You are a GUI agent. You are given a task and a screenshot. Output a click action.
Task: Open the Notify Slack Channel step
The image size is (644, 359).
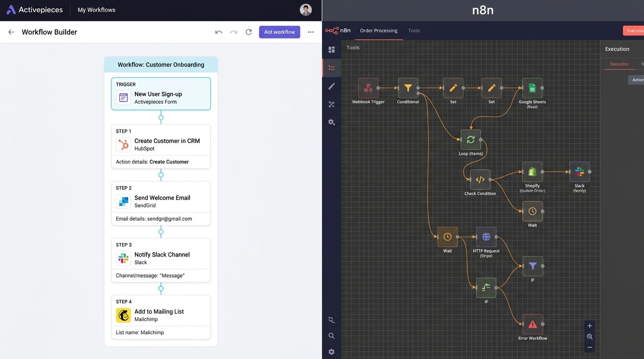161,260
